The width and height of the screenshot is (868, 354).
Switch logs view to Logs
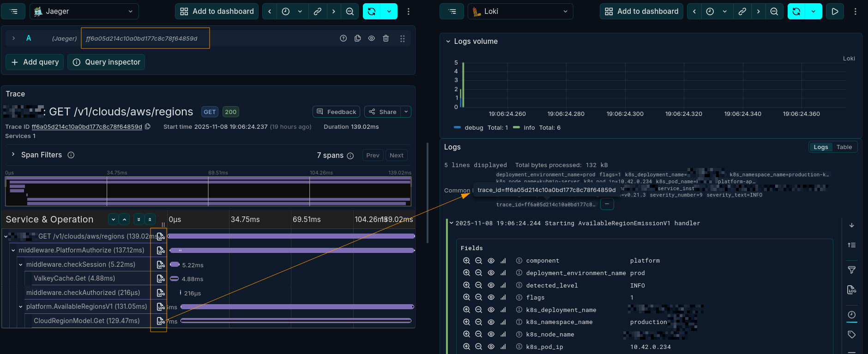(x=820, y=147)
